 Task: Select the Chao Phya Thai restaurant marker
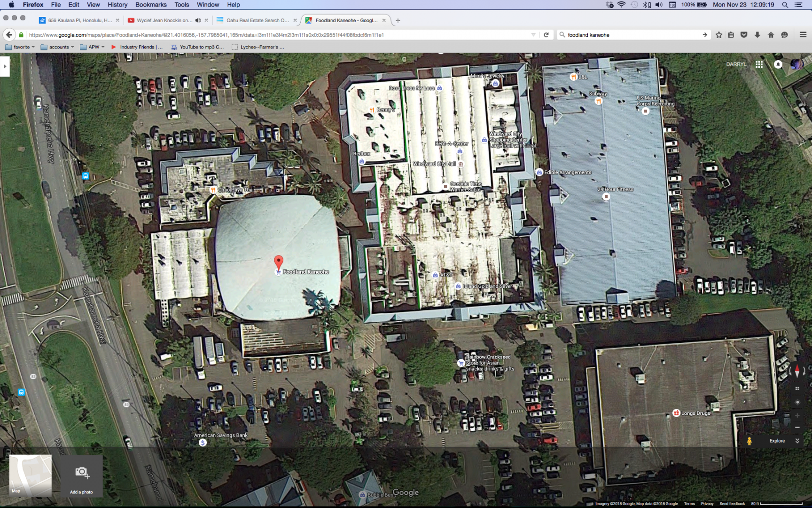[x=213, y=190]
